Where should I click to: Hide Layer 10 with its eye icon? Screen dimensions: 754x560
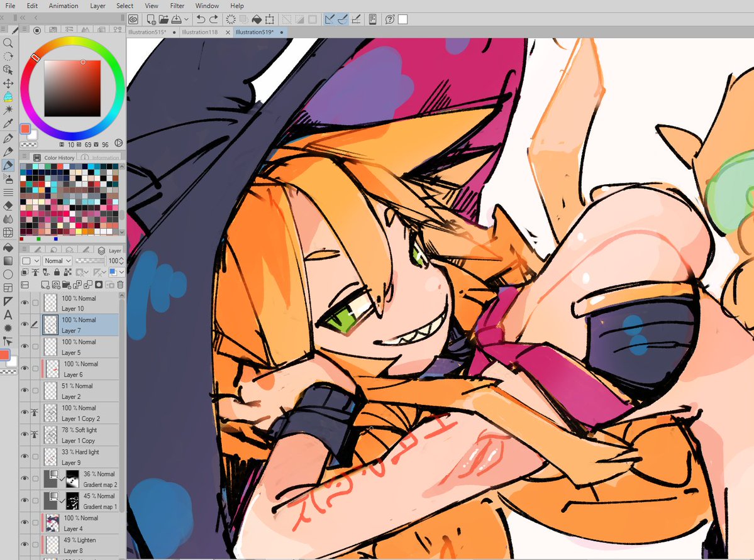[x=25, y=303]
